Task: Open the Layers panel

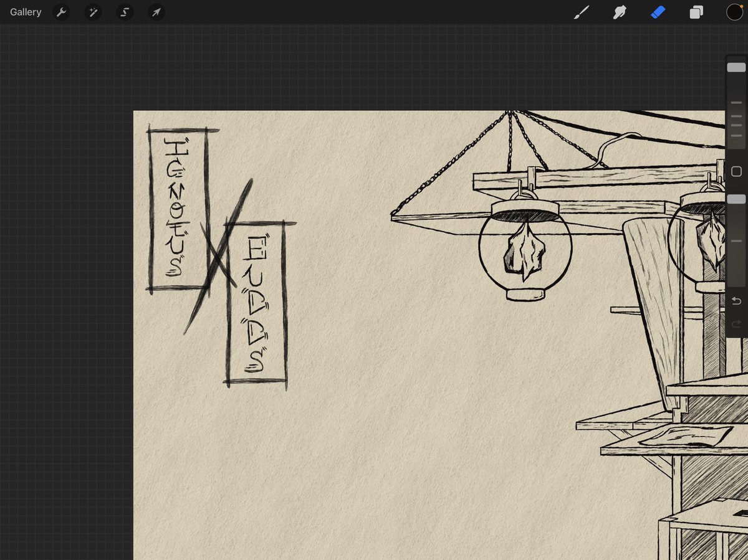Action: (x=696, y=12)
